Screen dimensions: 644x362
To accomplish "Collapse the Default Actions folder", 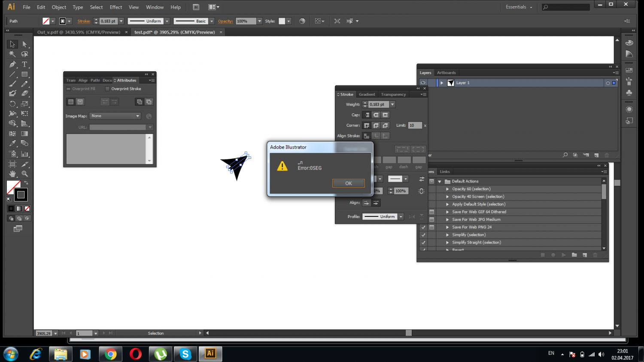I will [440, 181].
